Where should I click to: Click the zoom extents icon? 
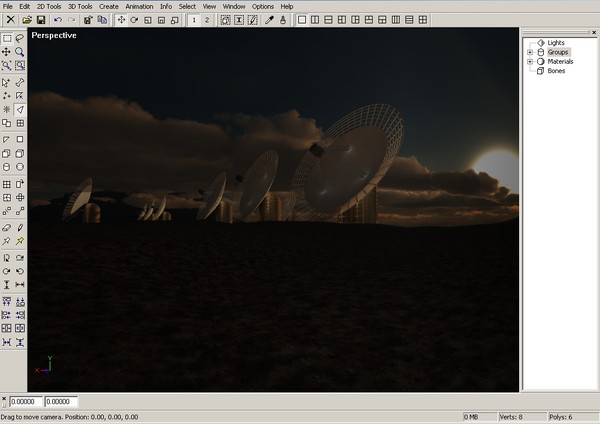(x=7, y=65)
